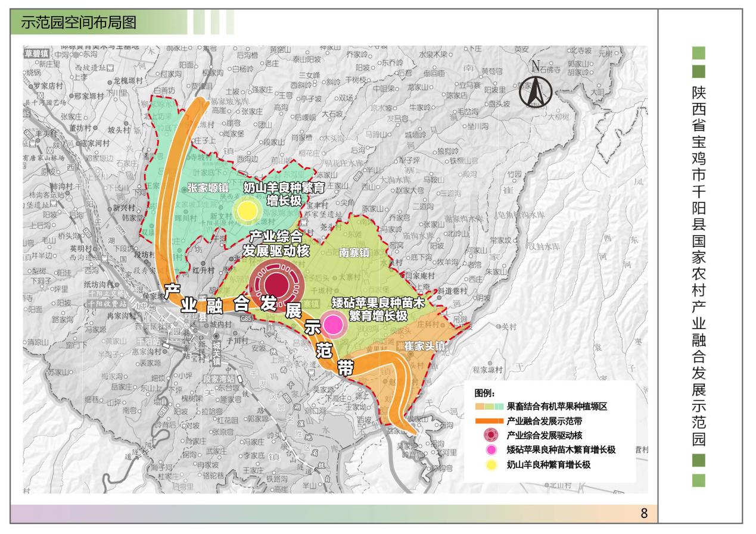Viewport: 756px width, 534px height.
Task: Click the topmost green square in right sidebar
Action: (699, 53)
